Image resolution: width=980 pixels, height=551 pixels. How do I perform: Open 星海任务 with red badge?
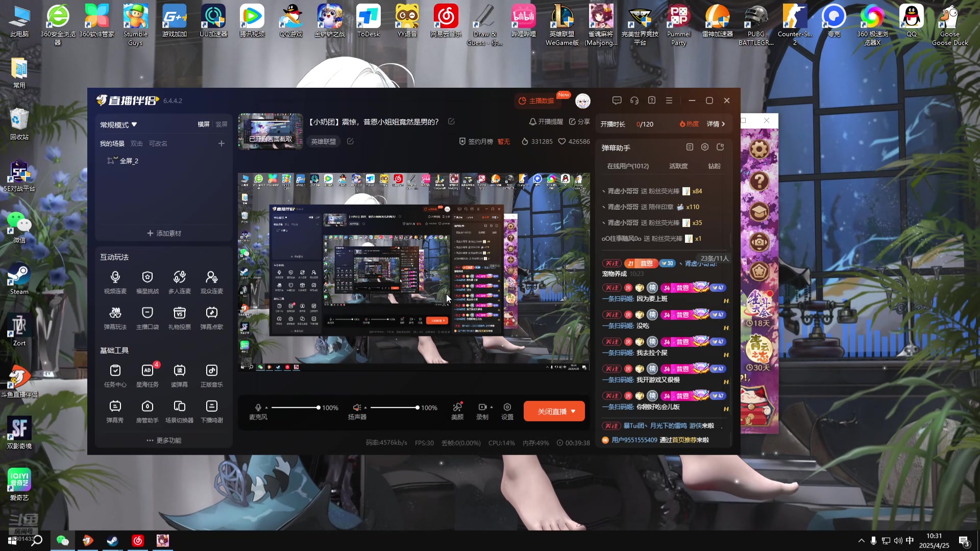pyautogui.click(x=148, y=375)
